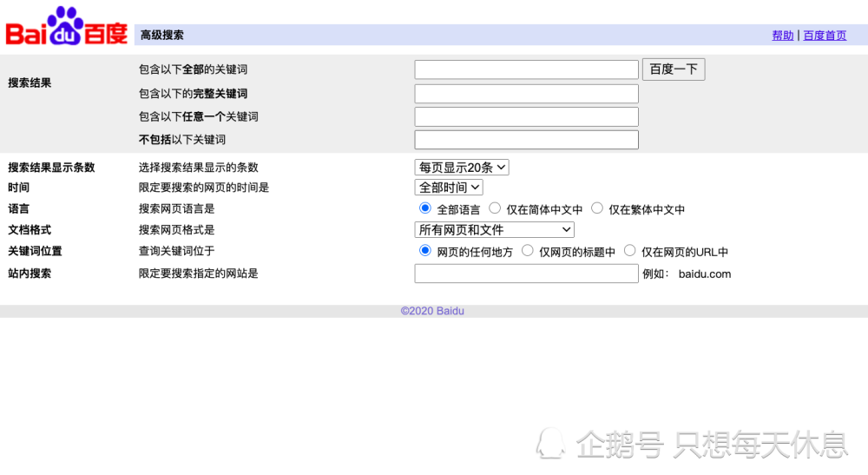The image size is (868, 475).
Task: Select the 全部语言 radio button
Action: point(425,208)
